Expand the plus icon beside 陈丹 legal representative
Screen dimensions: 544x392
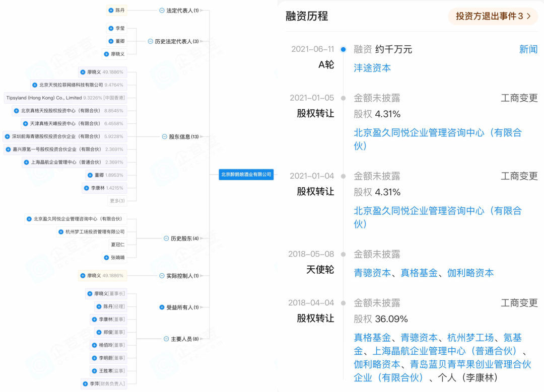coord(111,11)
